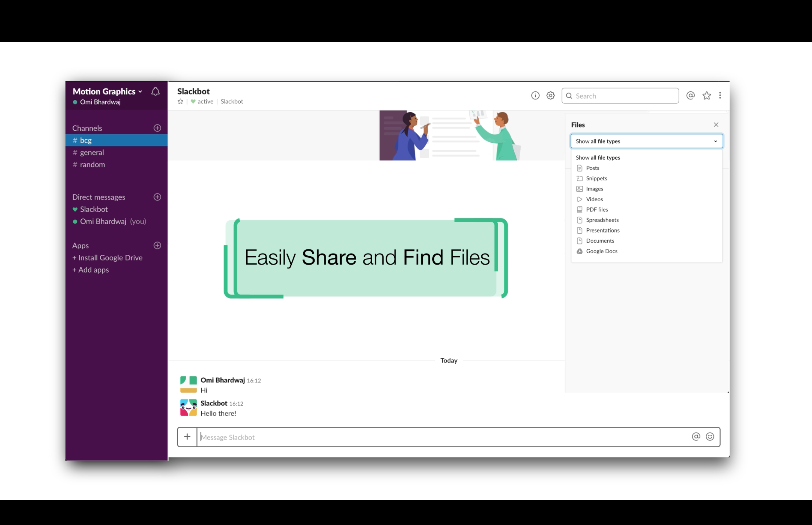Focus the Search input field

(x=624, y=96)
